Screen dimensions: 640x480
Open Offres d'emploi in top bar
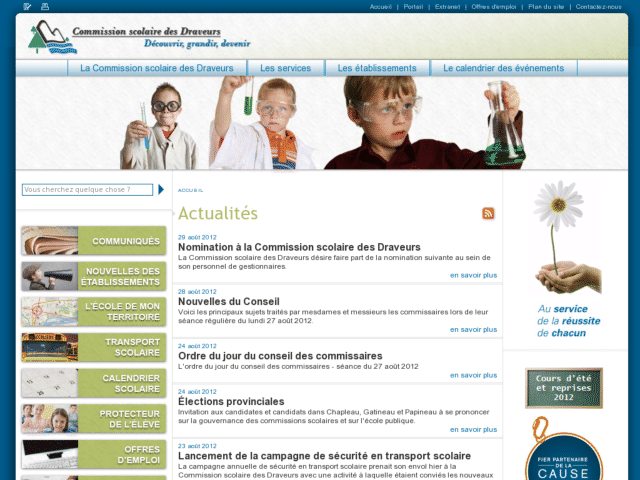pos(493,7)
